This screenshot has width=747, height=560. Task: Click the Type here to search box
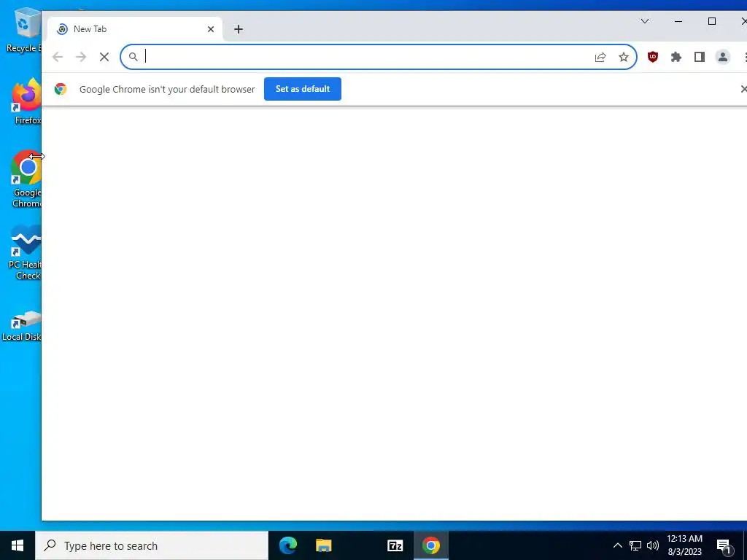click(x=152, y=545)
